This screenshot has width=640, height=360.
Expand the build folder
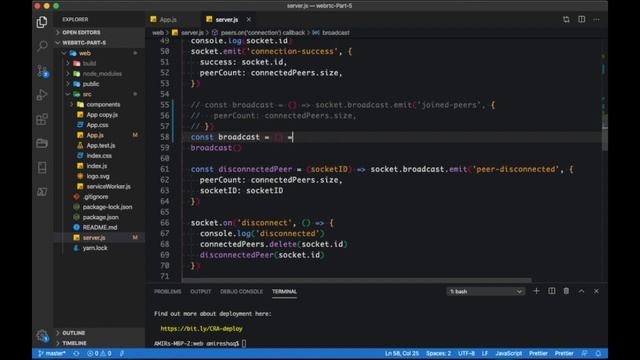(x=89, y=63)
